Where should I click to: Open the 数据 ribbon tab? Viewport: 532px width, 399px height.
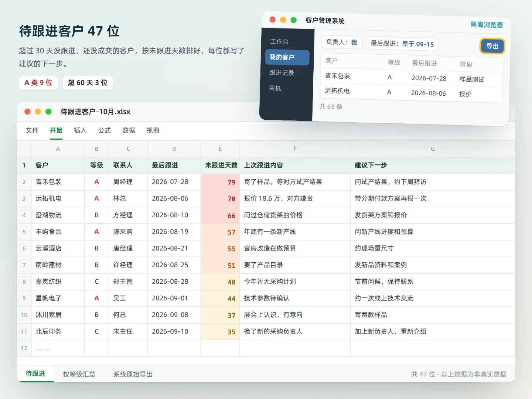pyautogui.click(x=129, y=130)
